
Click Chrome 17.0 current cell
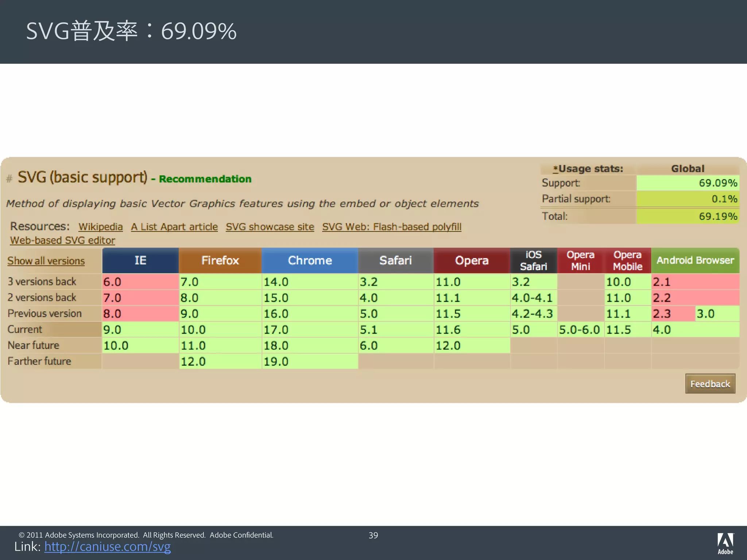310,330
